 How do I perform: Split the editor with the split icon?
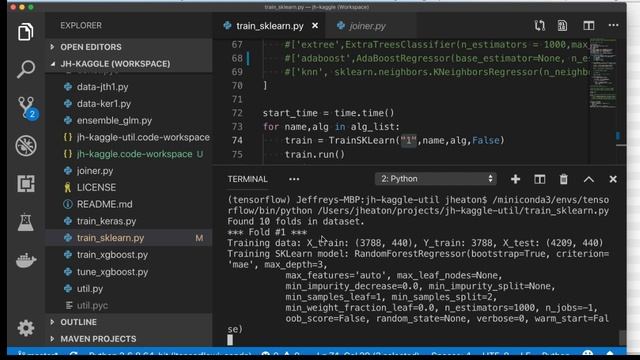pyautogui.click(x=589, y=26)
